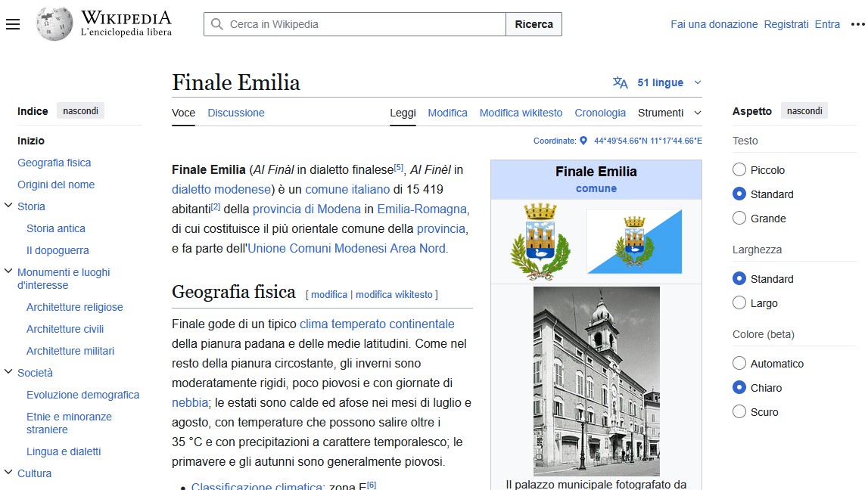Click the search magnifier icon

click(215, 23)
